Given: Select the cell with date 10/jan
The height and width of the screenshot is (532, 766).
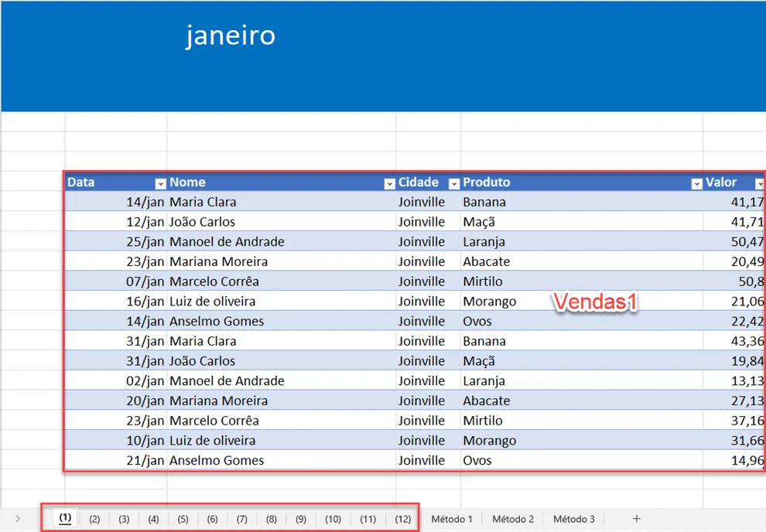Looking at the screenshot, I should tap(116, 440).
